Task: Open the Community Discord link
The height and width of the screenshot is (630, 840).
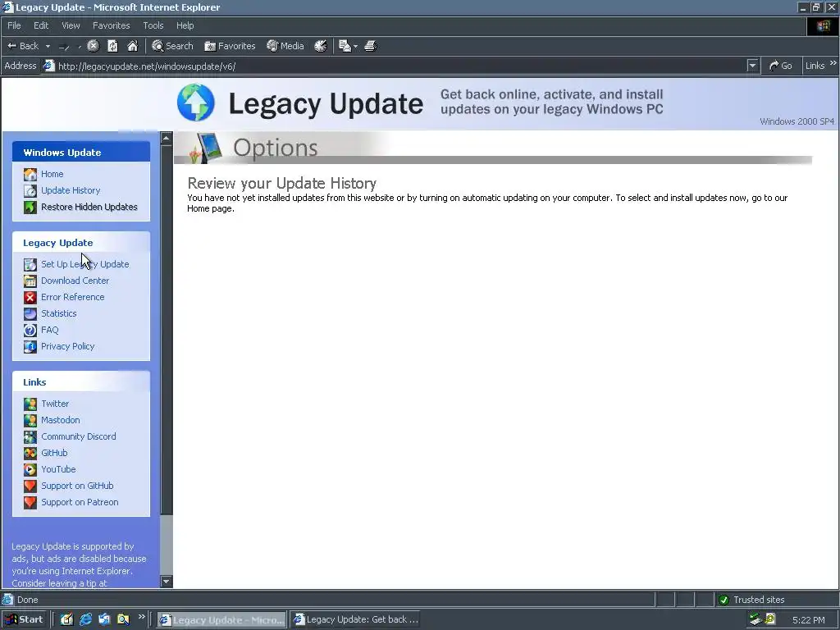Action: tap(79, 436)
